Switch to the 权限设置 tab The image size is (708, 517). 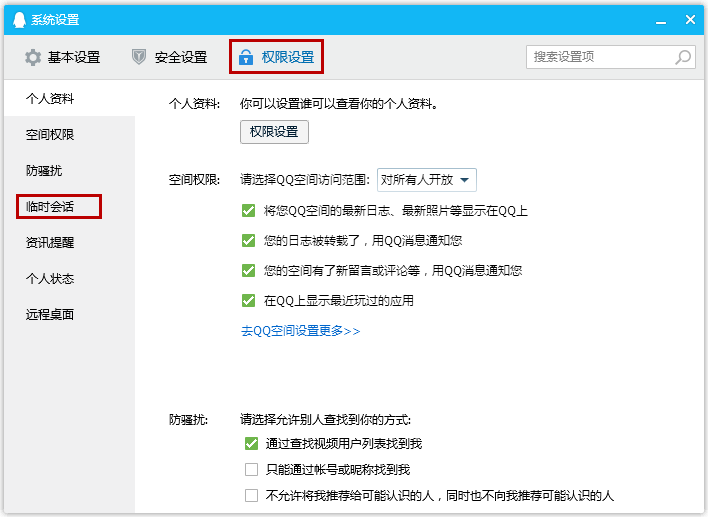[276, 57]
